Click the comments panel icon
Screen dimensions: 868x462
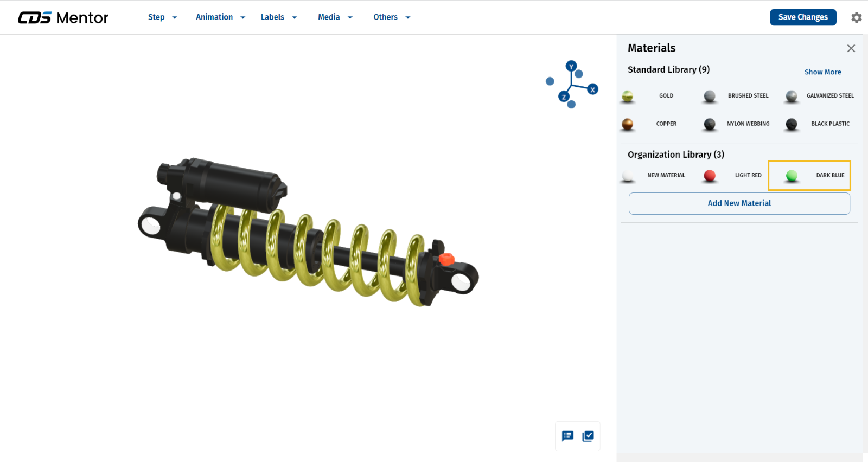[x=567, y=436]
